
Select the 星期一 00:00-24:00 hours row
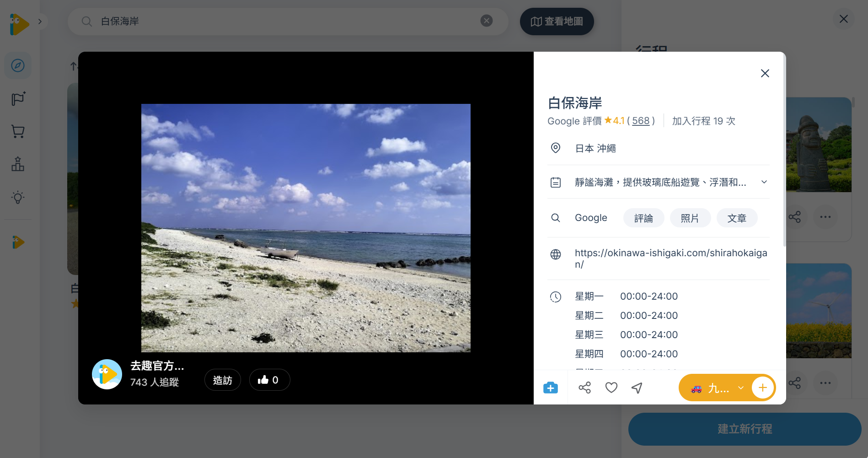[626, 296]
